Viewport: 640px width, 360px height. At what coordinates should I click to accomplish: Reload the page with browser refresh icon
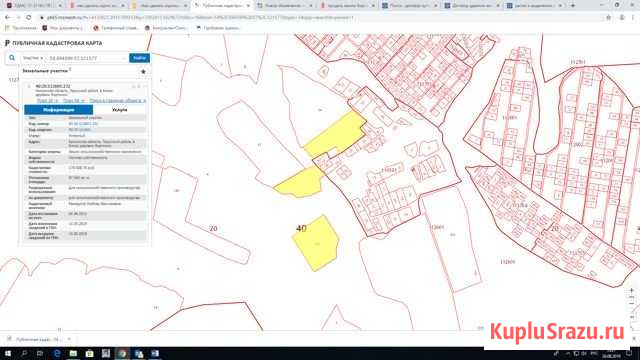click(x=29, y=18)
